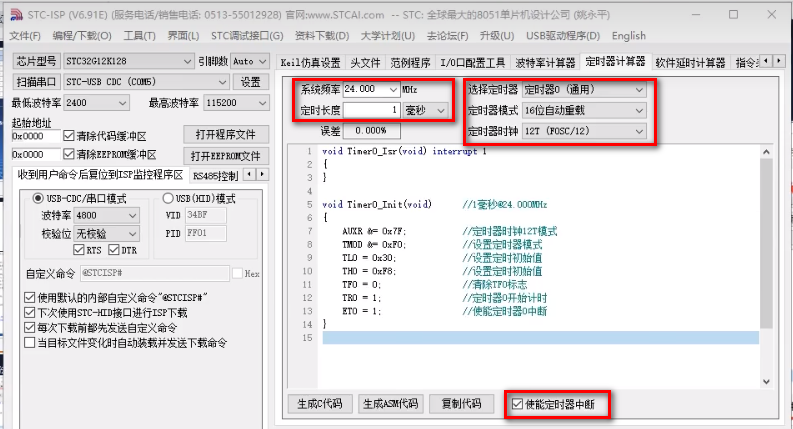Click the 自定义命令 @STCISP# field
Viewport: 793px width, 429px height.
point(155,273)
